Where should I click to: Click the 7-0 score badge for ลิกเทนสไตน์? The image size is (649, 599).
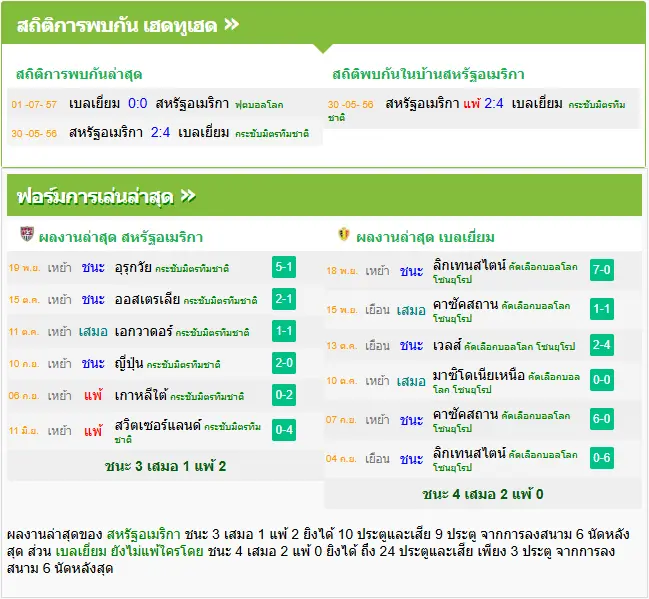[602, 270]
